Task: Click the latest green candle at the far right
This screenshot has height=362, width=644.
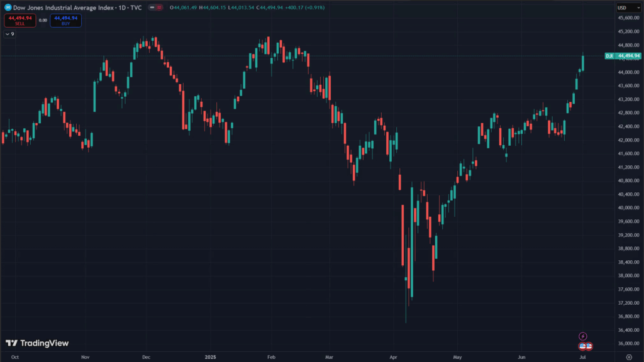Action: click(x=584, y=62)
